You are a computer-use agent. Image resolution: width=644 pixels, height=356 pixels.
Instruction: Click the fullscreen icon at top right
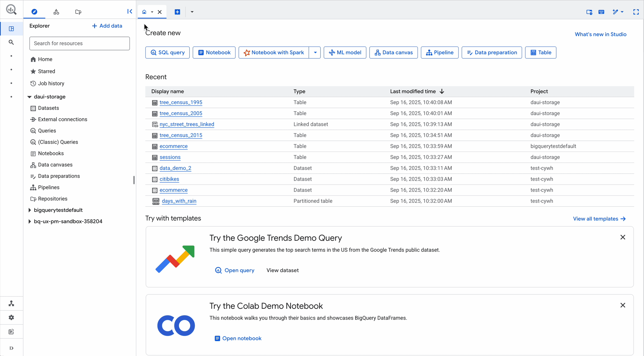click(636, 12)
